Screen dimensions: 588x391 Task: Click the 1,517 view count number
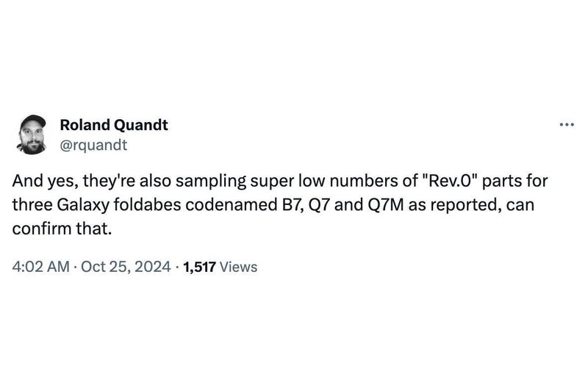pyautogui.click(x=199, y=267)
